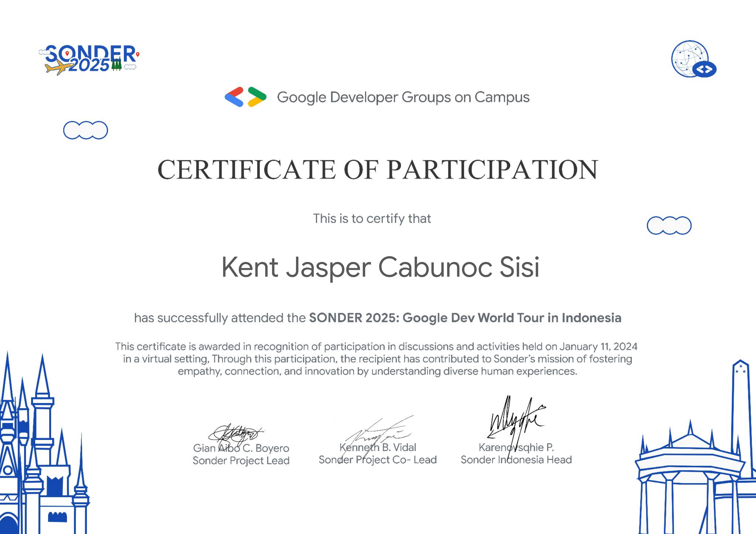This screenshot has width=756, height=534.
Task: Click the date "January 11, 2024"
Action: point(598,346)
